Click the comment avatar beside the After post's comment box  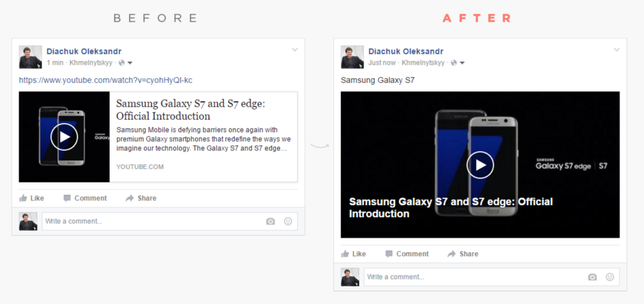click(x=350, y=277)
